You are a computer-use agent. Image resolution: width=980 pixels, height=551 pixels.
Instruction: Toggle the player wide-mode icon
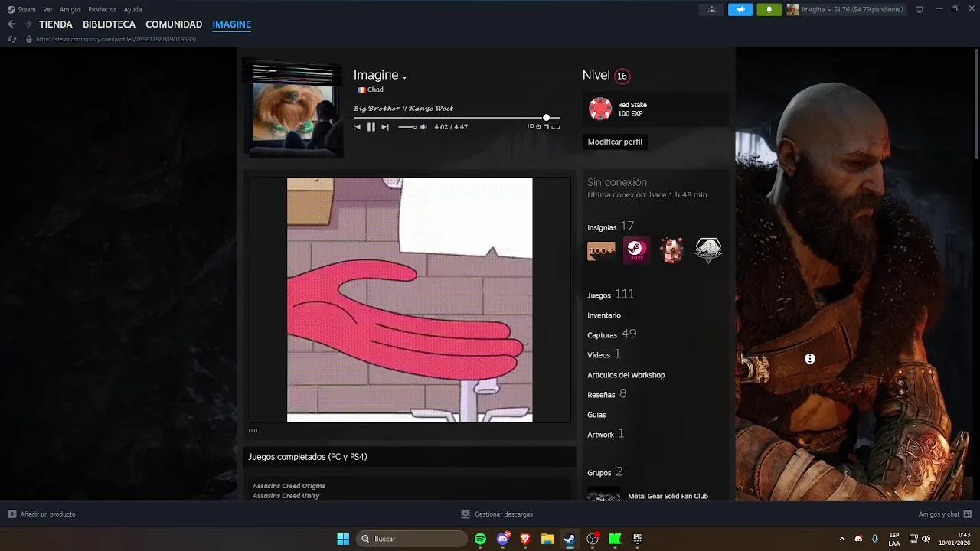pyautogui.click(x=556, y=126)
